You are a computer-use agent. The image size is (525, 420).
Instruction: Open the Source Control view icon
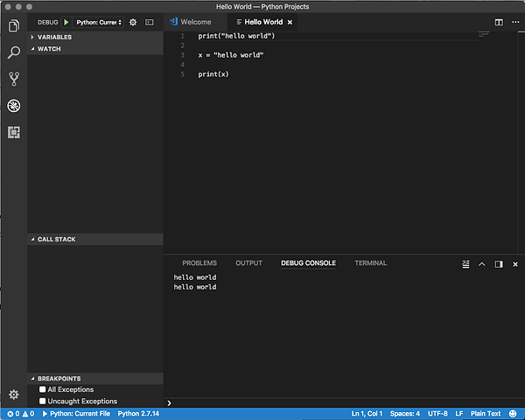point(14,79)
